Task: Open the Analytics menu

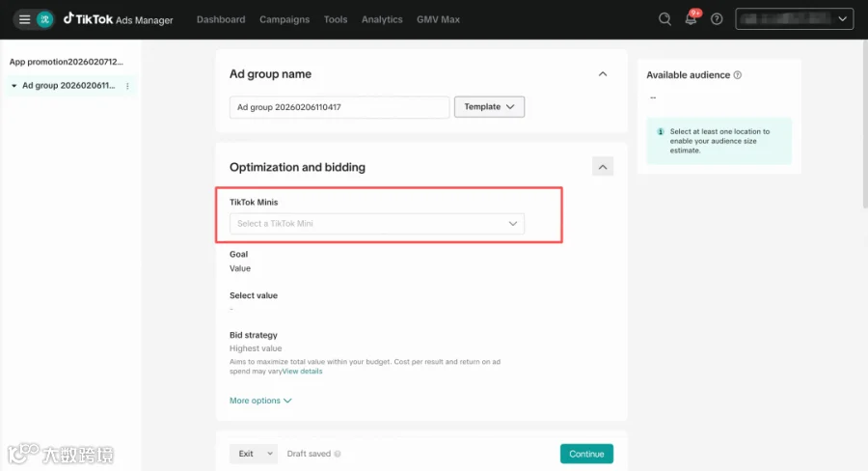Action: pyautogui.click(x=382, y=19)
